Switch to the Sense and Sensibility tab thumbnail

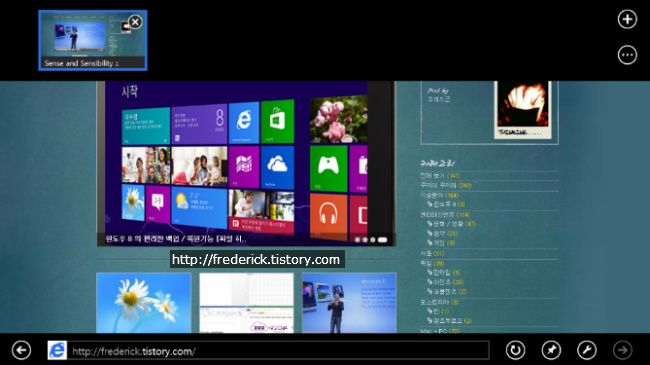pos(92,40)
